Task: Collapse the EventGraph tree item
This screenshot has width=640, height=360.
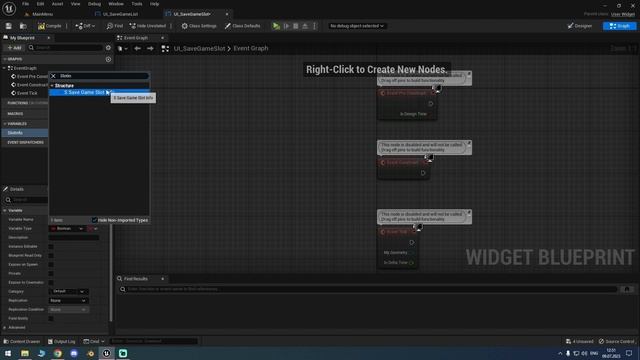Action: [4, 68]
